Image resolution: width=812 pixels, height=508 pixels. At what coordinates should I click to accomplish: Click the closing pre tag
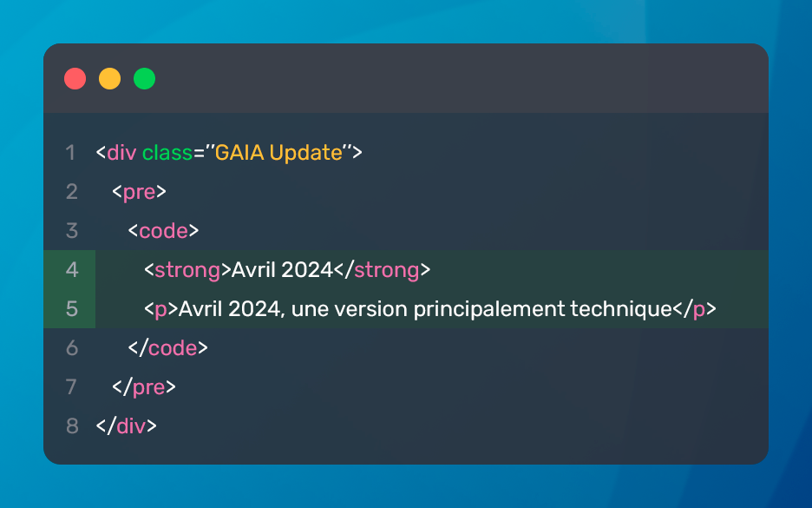[144, 387]
